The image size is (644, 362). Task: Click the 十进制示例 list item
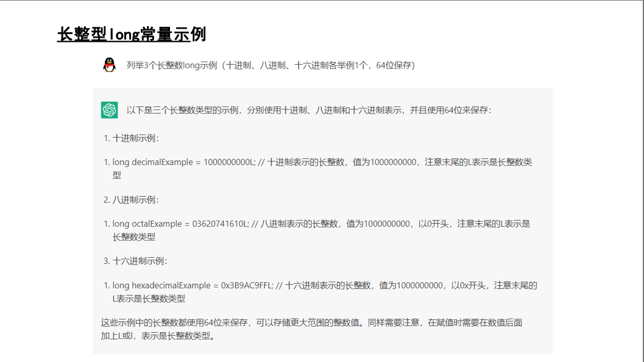pyautogui.click(x=134, y=137)
